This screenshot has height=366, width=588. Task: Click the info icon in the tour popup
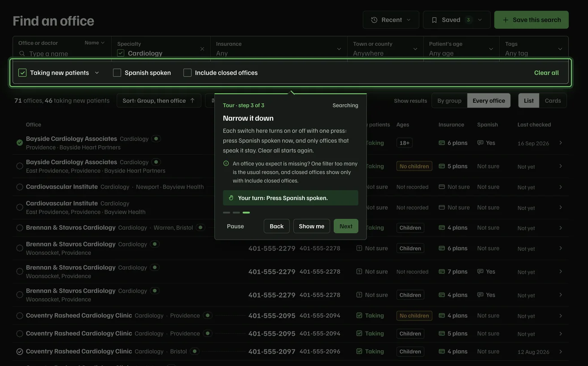226,163
